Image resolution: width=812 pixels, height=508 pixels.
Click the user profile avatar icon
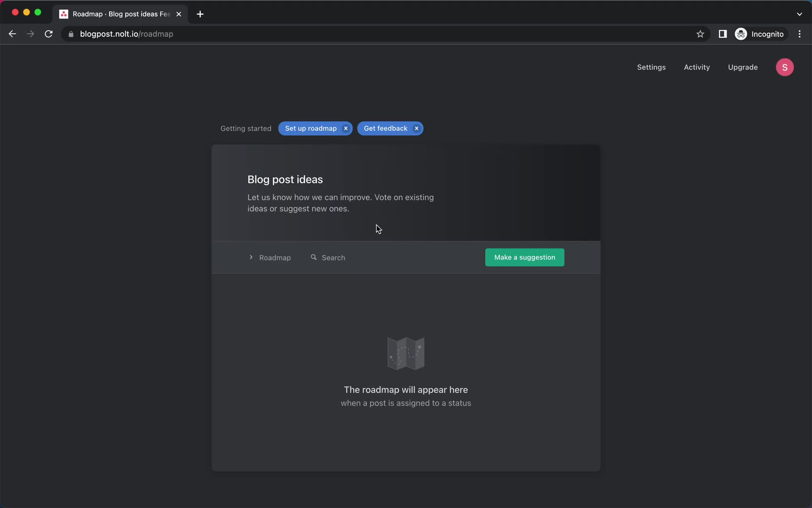click(785, 67)
